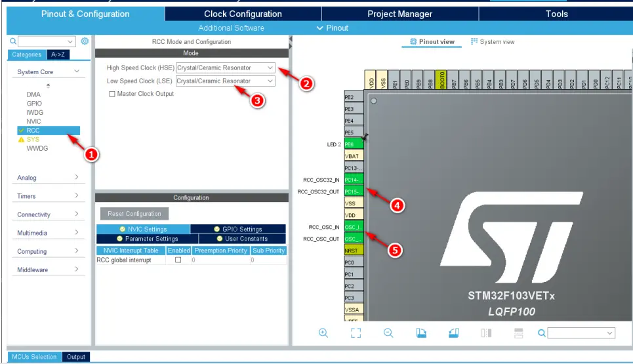The image size is (633, 364).
Task: Click the pin search magnifier icon
Action: tap(542, 333)
